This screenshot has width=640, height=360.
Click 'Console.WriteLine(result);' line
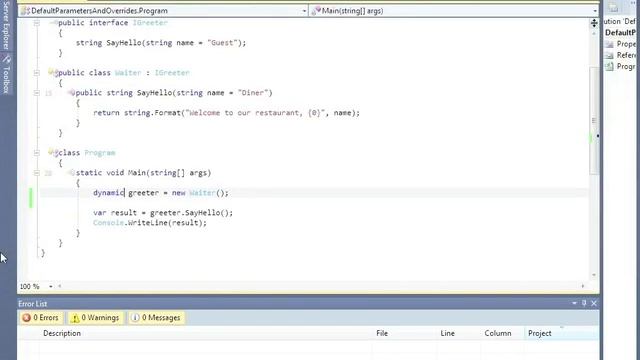(150, 223)
